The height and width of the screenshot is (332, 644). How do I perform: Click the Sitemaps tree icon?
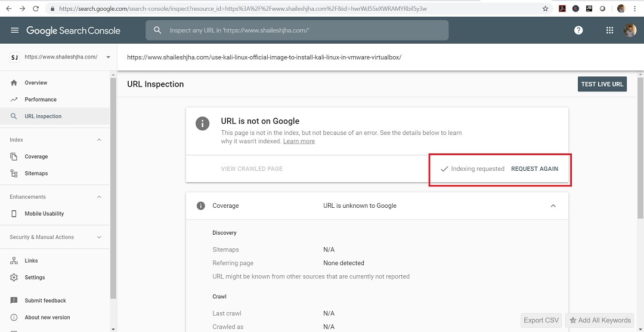click(14, 174)
